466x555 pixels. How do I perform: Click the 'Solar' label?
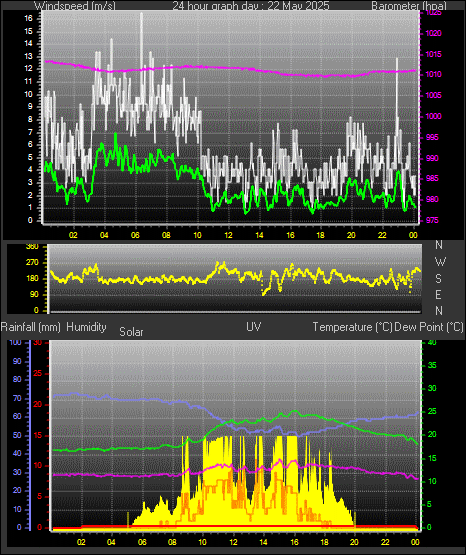(131, 332)
